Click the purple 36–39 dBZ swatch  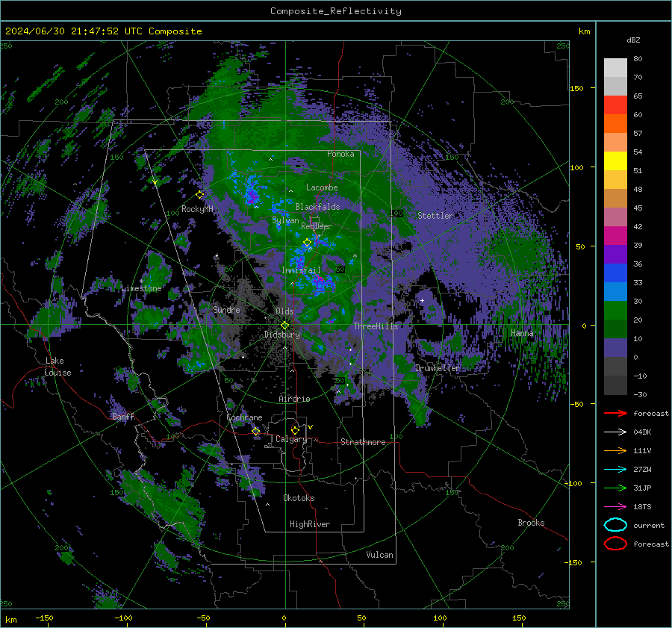[x=615, y=255]
